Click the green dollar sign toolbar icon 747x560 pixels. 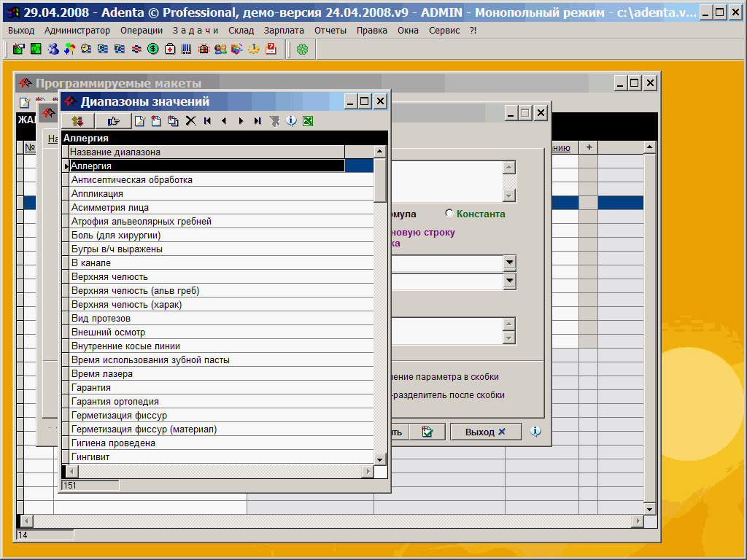point(152,49)
